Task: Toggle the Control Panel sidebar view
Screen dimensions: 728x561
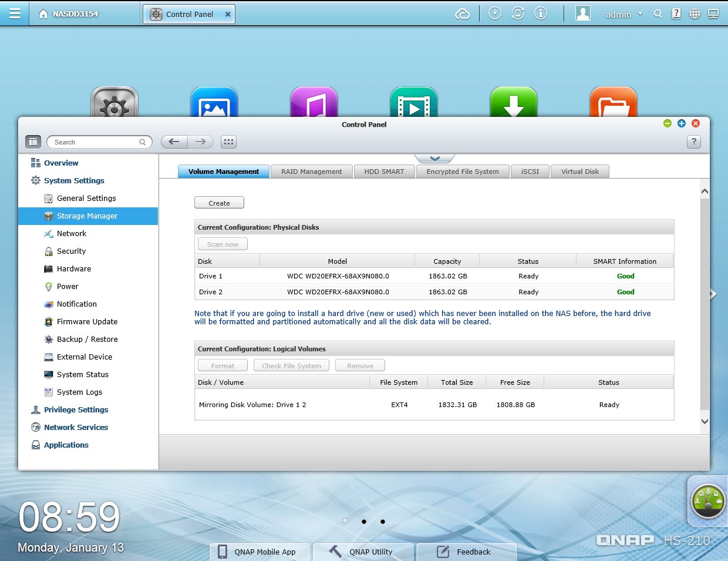Action: pyautogui.click(x=33, y=142)
